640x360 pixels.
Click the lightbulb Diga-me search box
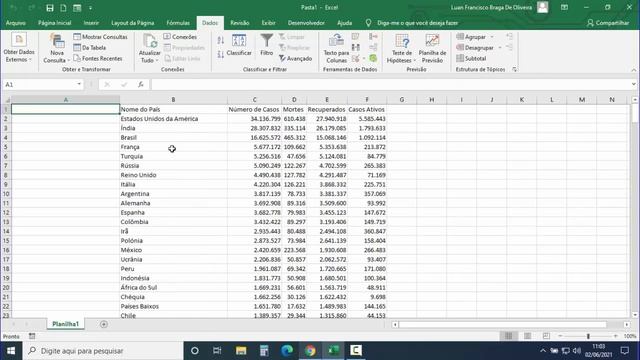pyautogui.click(x=412, y=23)
